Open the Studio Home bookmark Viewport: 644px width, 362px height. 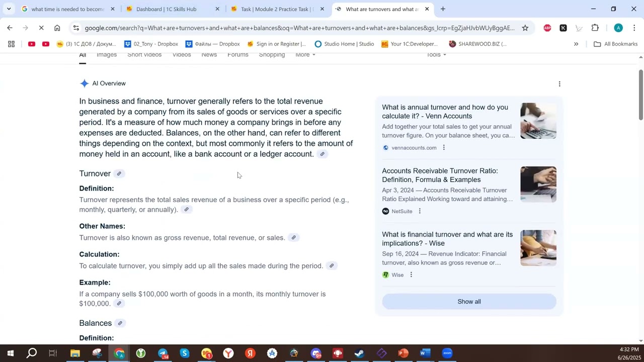tap(344, 44)
